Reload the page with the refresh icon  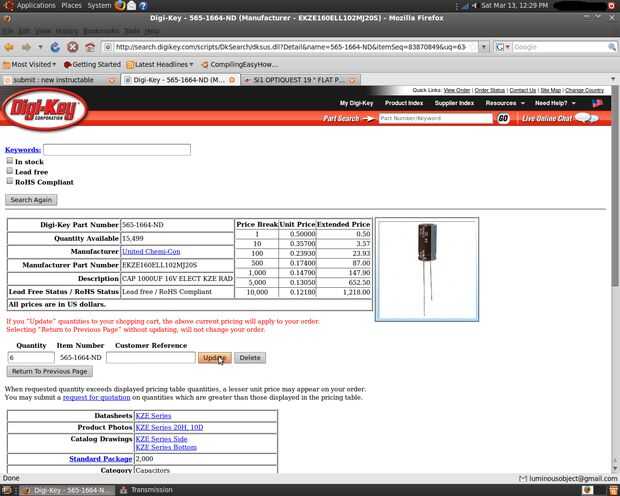click(x=55, y=47)
